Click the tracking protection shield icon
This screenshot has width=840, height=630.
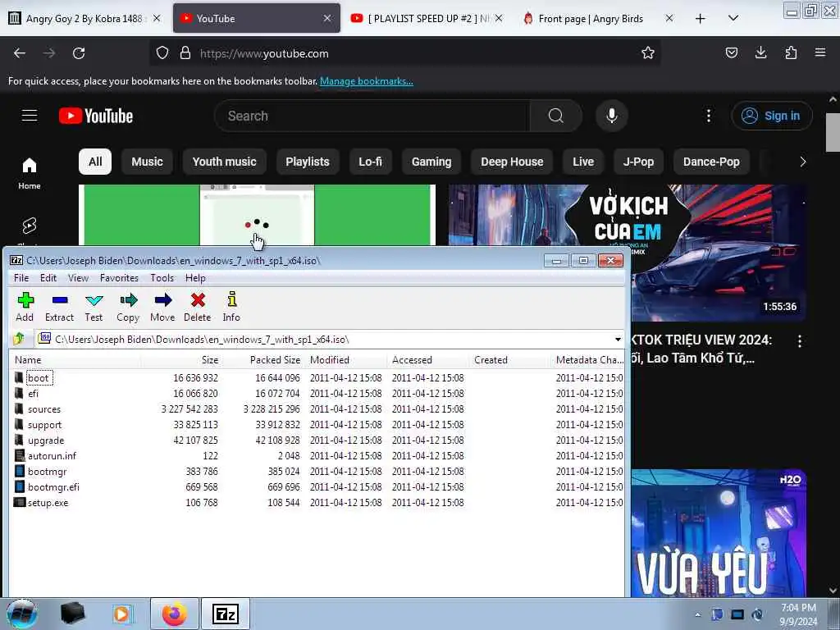click(x=162, y=53)
